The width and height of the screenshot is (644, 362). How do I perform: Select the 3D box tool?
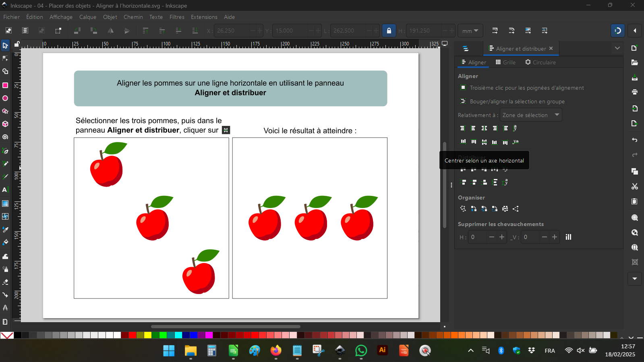pos(5,124)
